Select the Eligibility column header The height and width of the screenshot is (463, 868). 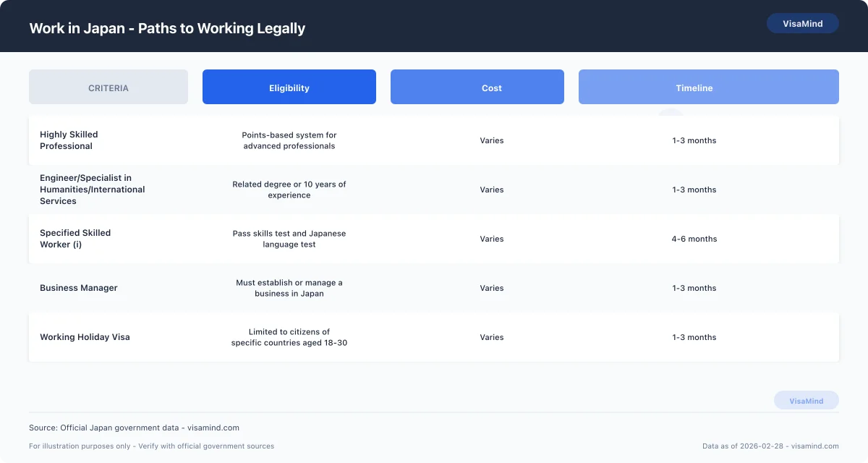point(289,87)
